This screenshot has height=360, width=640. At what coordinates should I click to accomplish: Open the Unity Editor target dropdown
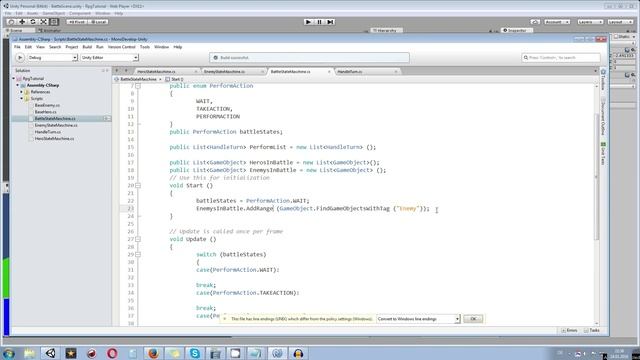click(x=109, y=58)
